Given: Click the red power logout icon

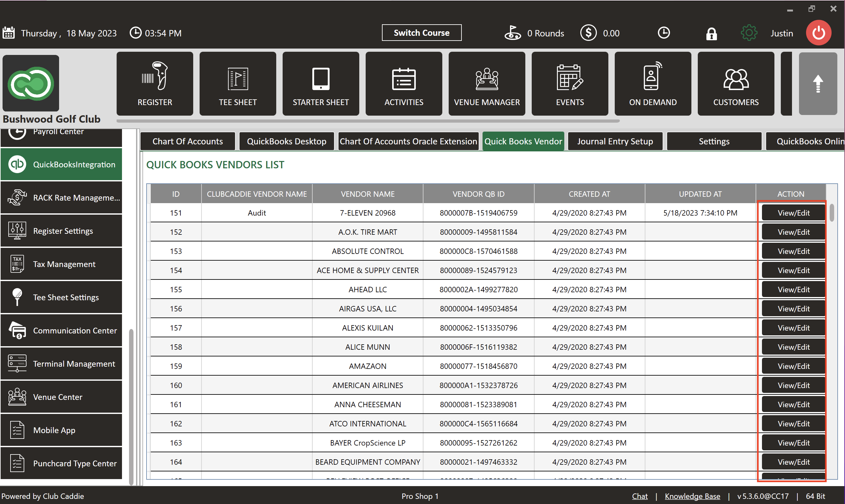Looking at the screenshot, I should click(x=818, y=33).
